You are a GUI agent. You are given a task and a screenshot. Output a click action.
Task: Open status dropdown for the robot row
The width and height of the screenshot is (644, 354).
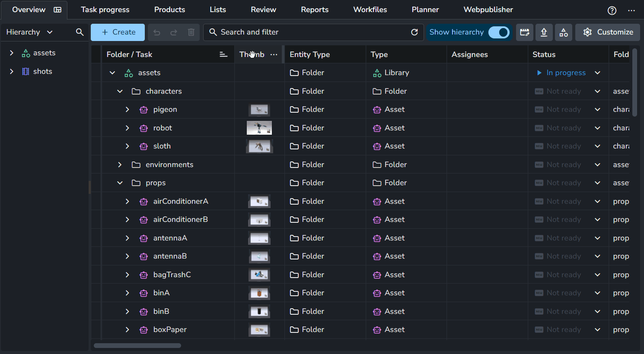[597, 128]
